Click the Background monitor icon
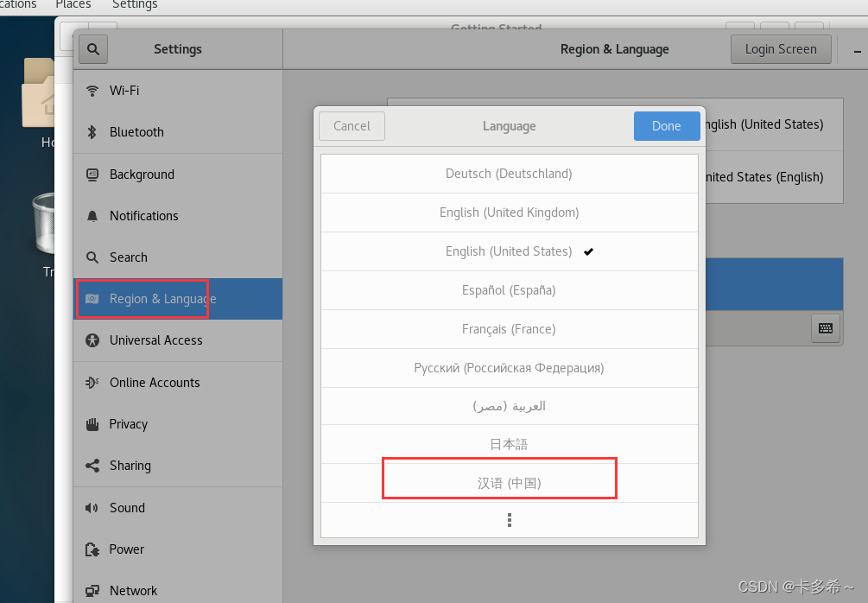The image size is (868, 603). point(92,175)
